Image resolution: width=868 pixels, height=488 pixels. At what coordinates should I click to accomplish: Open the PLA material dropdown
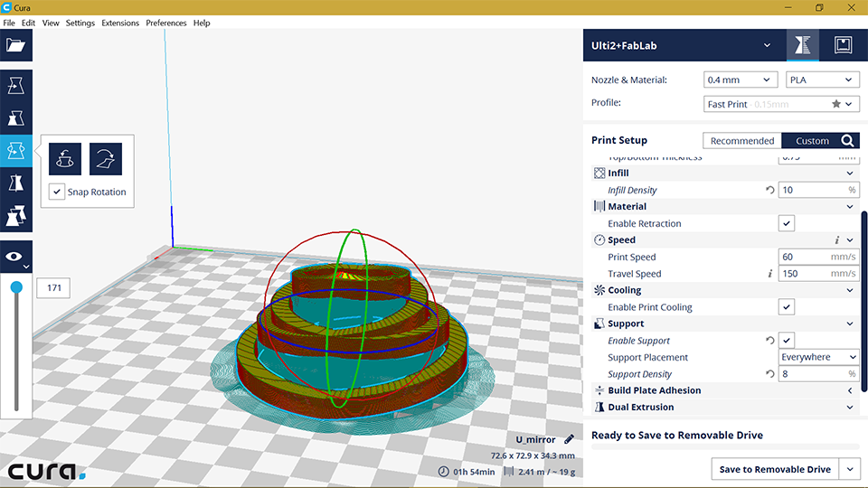pyautogui.click(x=822, y=80)
